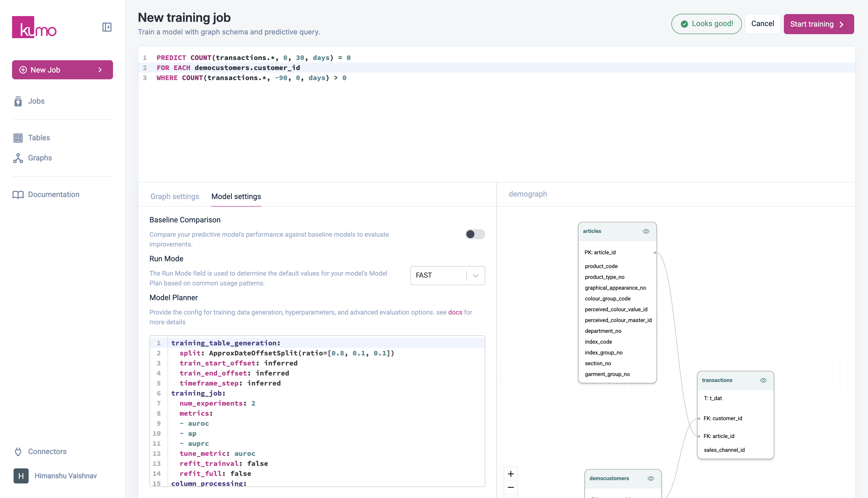Screen dimensions: 868x498
Task: Zoom in on graph canvas
Action: (510, 474)
